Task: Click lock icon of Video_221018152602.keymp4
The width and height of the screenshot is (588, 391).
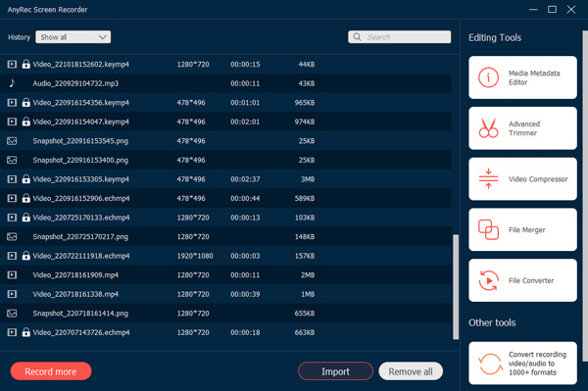Action: [x=25, y=64]
